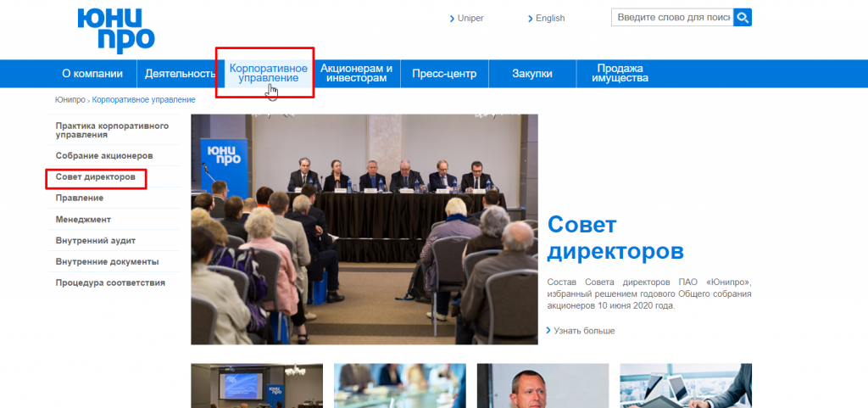
Task: Click the Узнать больше link
Action: [584, 331]
